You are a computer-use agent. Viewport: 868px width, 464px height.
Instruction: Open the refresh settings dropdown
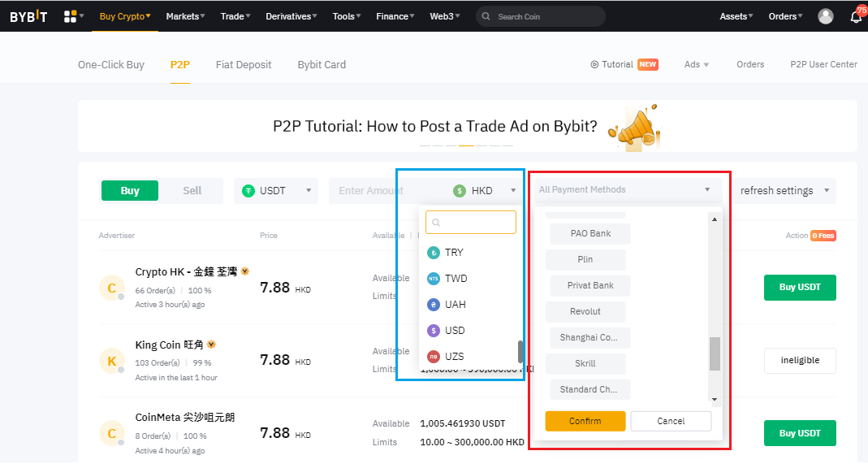coord(784,190)
